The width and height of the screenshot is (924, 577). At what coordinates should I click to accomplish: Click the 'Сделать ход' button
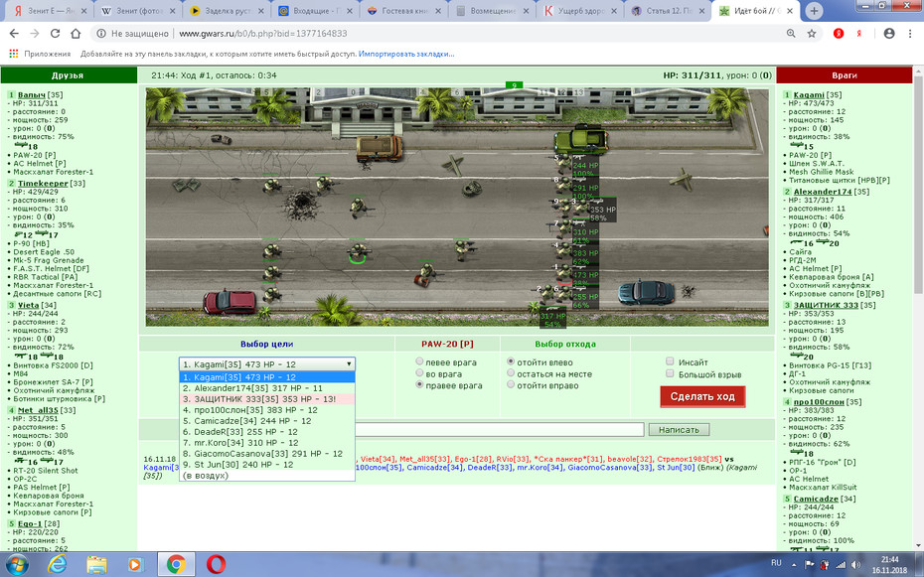tap(702, 396)
